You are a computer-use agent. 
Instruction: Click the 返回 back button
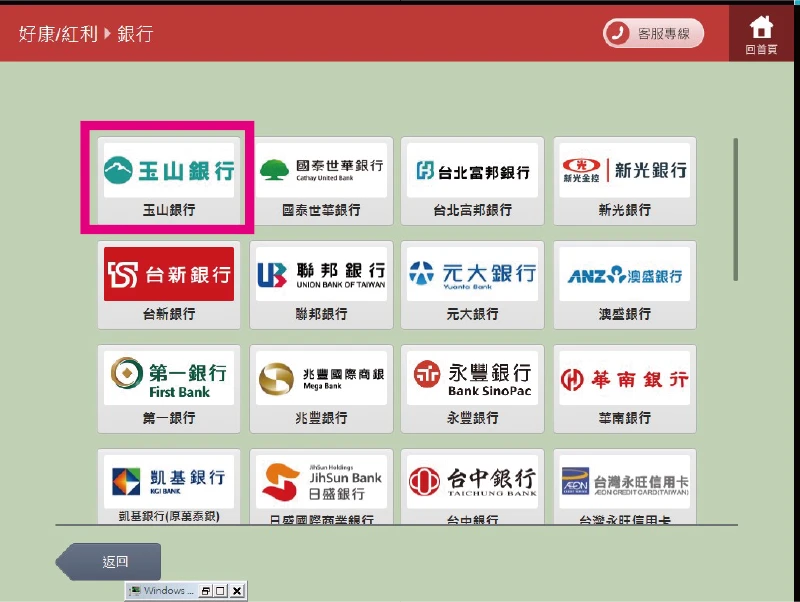(x=109, y=562)
